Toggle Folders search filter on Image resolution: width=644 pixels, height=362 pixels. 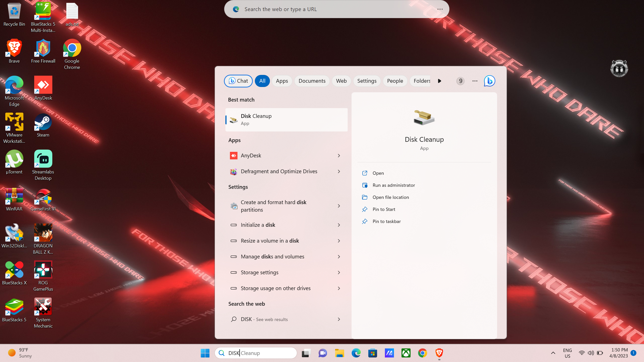pyautogui.click(x=421, y=81)
